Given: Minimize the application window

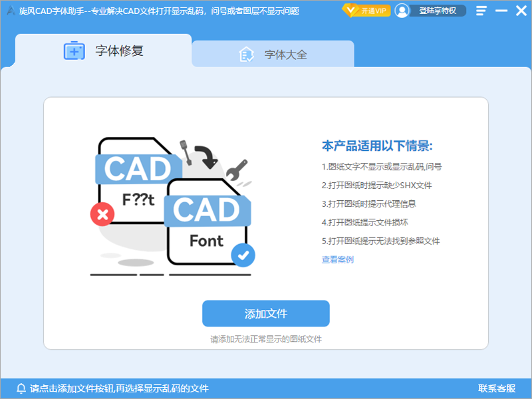Looking at the screenshot, I should tap(502, 11).
